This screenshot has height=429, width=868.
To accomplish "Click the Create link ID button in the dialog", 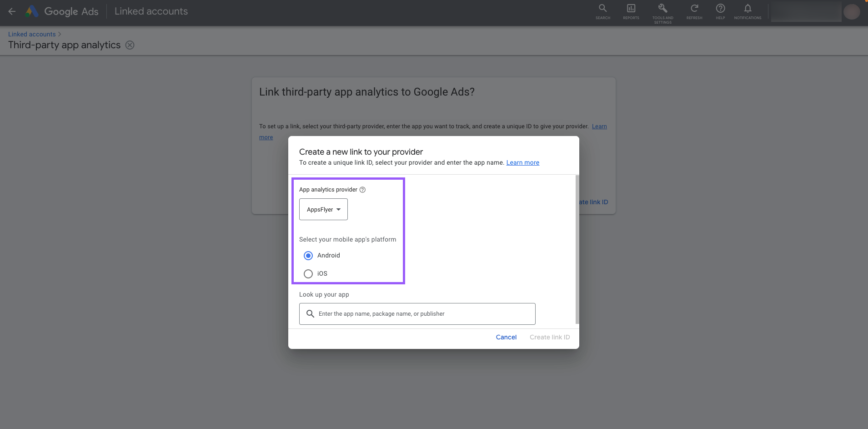I will click(550, 337).
